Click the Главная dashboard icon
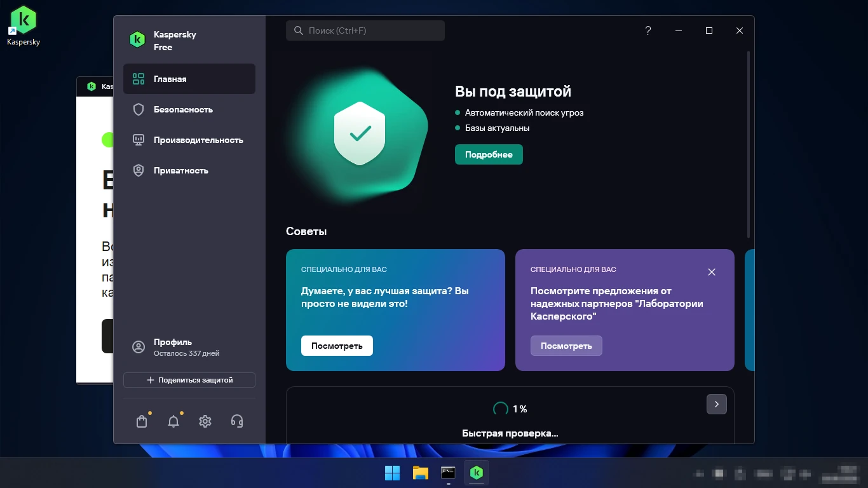 point(139,79)
